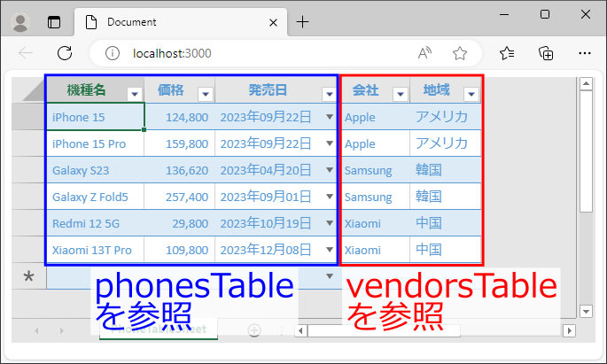View site information icon in address bar
This screenshot has width=607, height=364.
pyautogui.click(x=113, y=53)
